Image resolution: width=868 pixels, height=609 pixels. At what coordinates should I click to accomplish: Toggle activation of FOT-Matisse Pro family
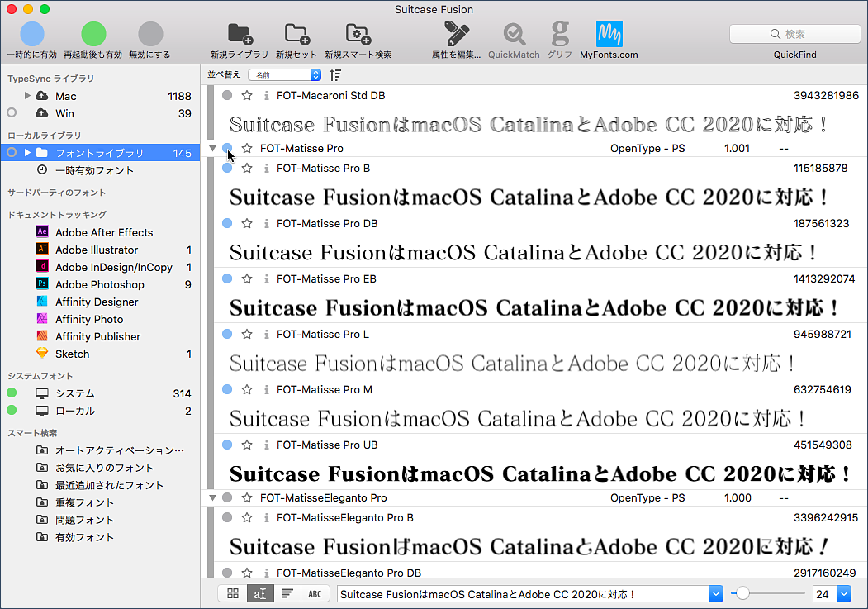point(227,148)
